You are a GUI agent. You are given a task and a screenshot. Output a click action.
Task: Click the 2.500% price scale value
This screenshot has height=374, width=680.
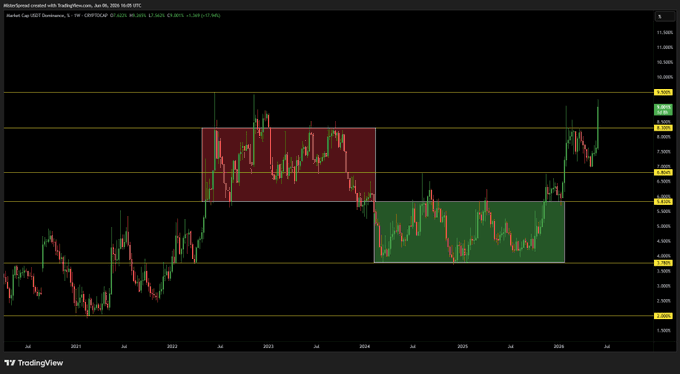pos(664,301)
